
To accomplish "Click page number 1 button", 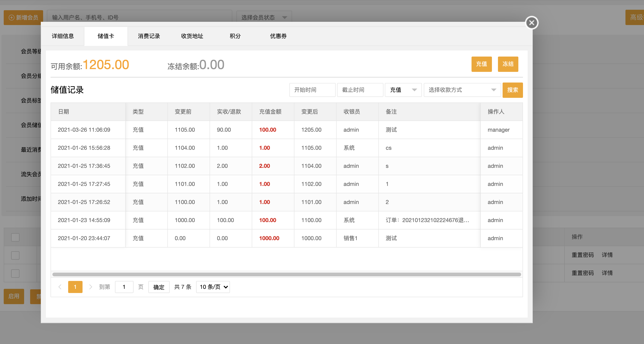I will click(x=75, y=287).
